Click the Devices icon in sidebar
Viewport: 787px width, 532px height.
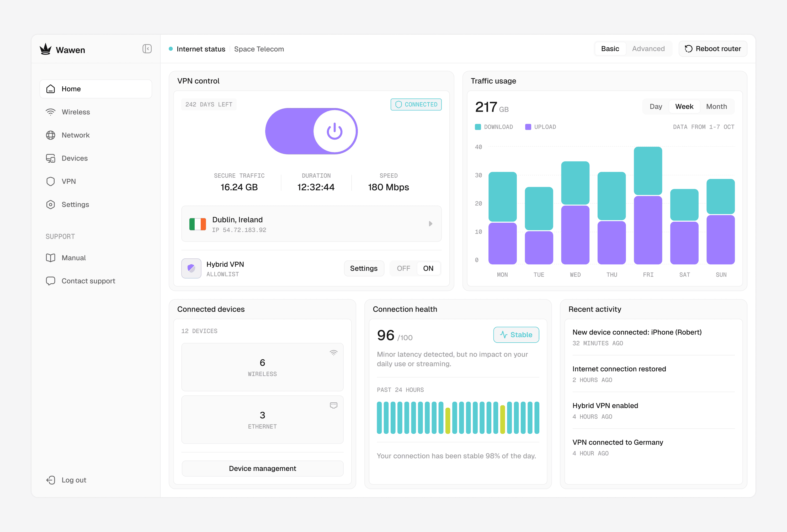point(50,158)
